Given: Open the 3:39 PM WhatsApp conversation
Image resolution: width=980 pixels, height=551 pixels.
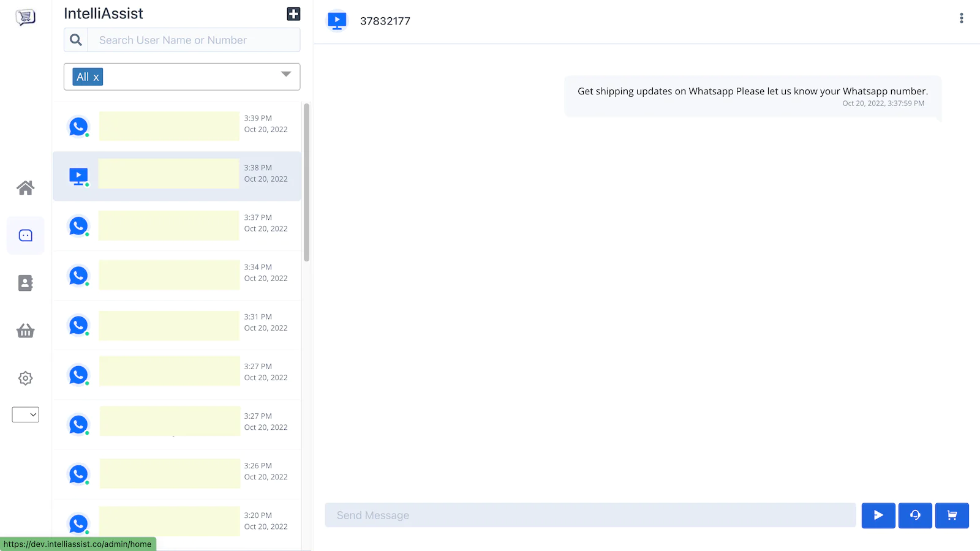Looking at the screenshot, I should click(176, 127).
